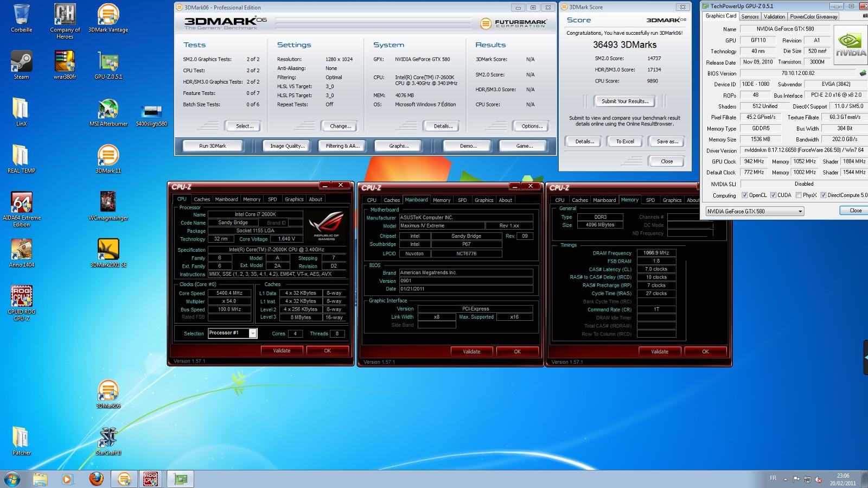
Task: Open the LinX folder icon
Action: [21, 112]
